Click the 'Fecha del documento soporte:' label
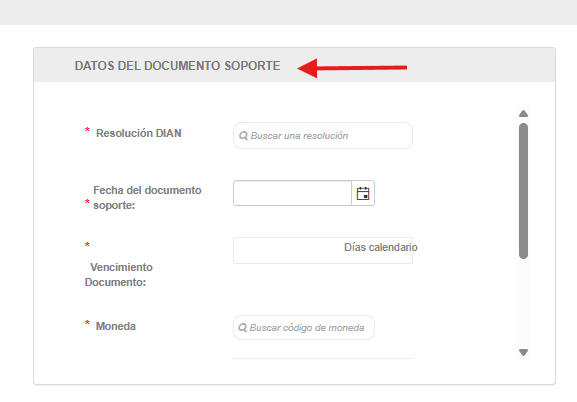Viewport: 577px width, 402px height. pyautogui.click(x=147, y=198)
